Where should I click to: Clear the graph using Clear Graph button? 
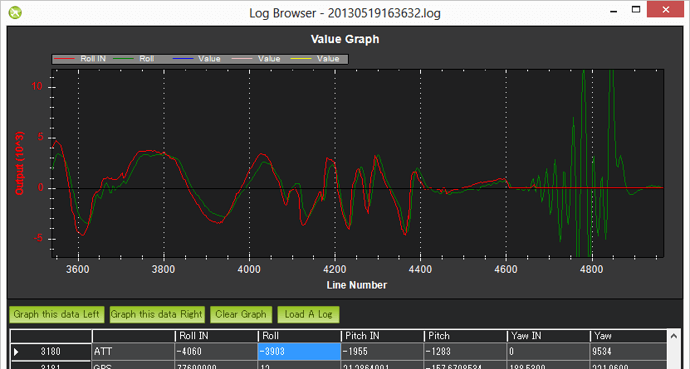coord(241,314)
